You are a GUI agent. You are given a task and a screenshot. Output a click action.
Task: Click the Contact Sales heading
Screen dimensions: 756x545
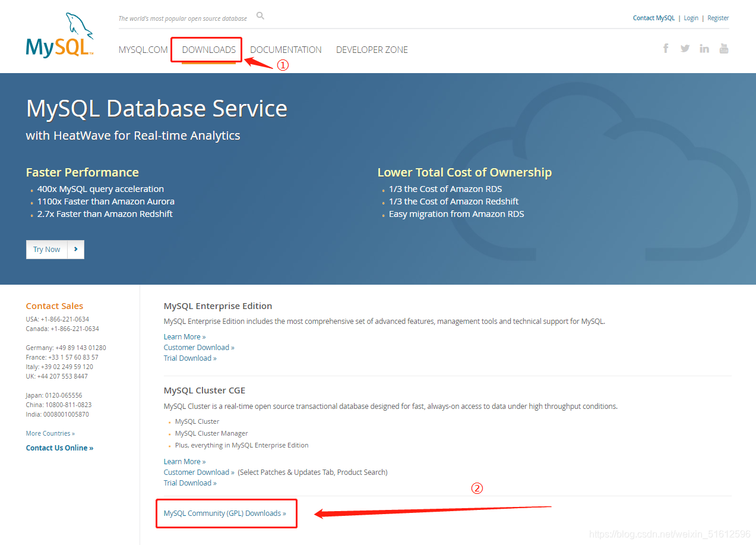(55, 306)
